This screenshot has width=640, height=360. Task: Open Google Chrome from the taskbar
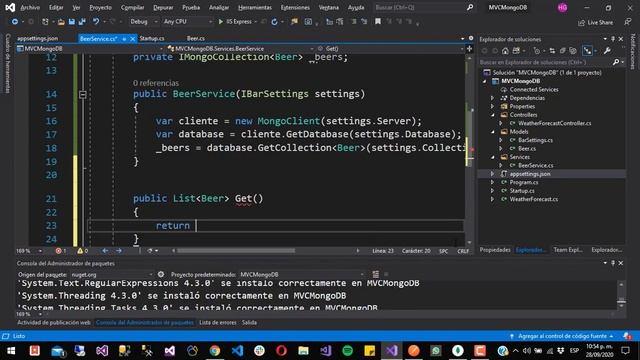point(215,351)
